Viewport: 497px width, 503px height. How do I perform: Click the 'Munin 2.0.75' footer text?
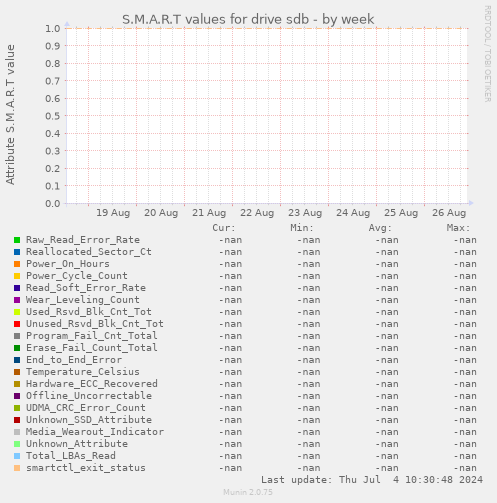coord(248,492)
